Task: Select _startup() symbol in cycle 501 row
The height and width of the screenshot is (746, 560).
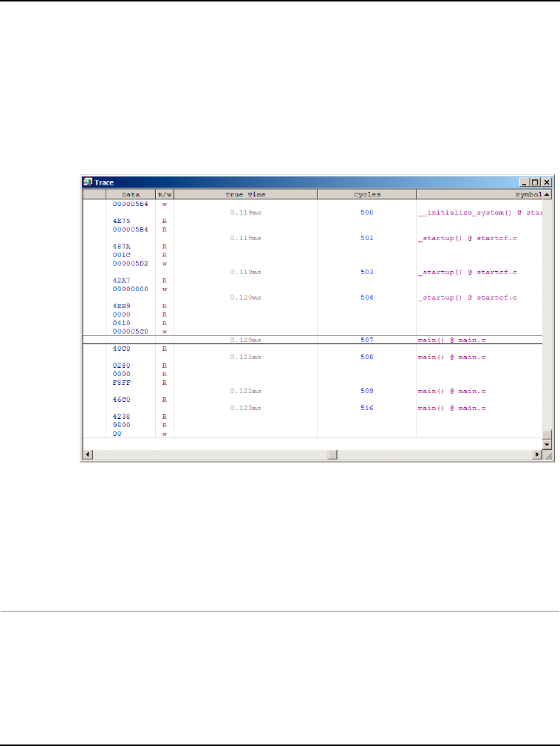Action: (467, 238)
